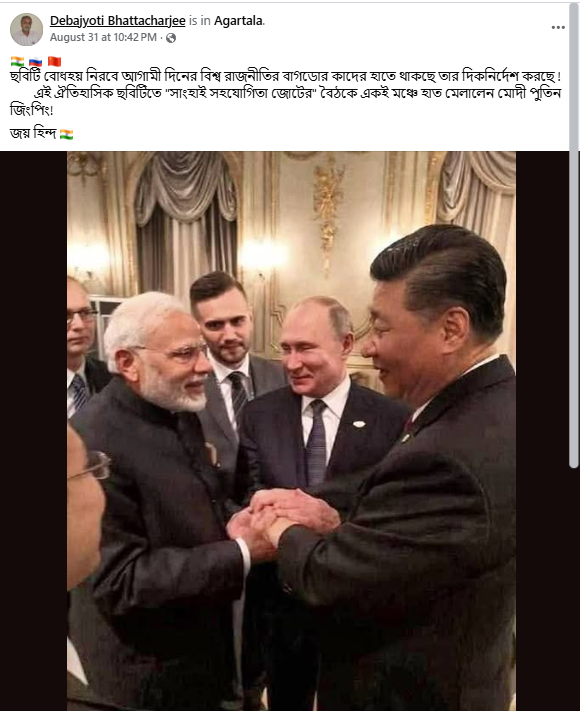Click the জয় হিন্দ text line
The width and height of the screenshot is (580, 712).
coord(33,134)
